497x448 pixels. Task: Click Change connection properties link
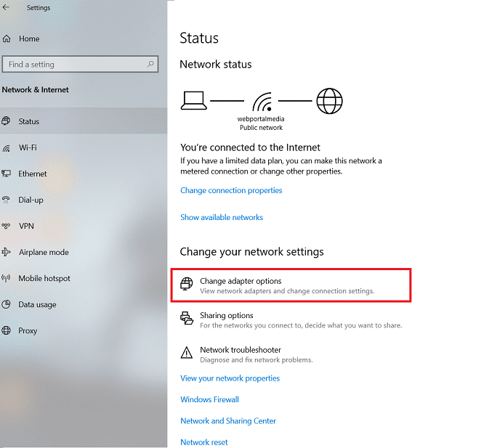[231, 190]
